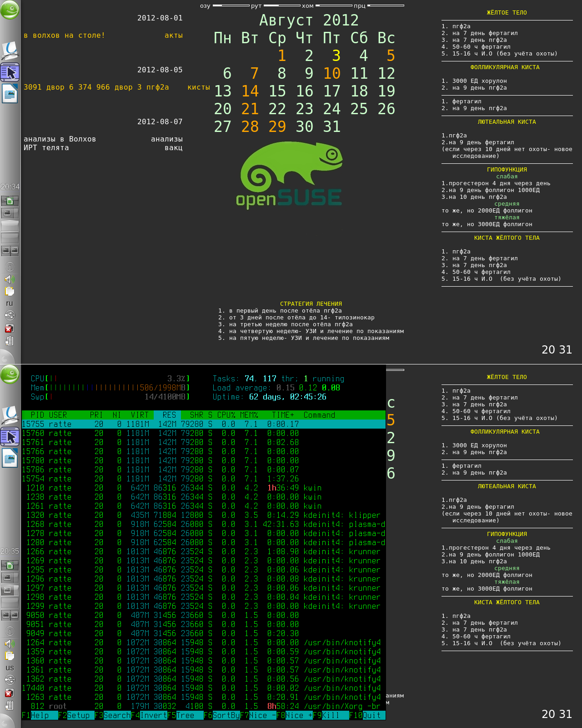582x728 pixels.
Task: Click the MEM% column header in htop
Action: 249,415
